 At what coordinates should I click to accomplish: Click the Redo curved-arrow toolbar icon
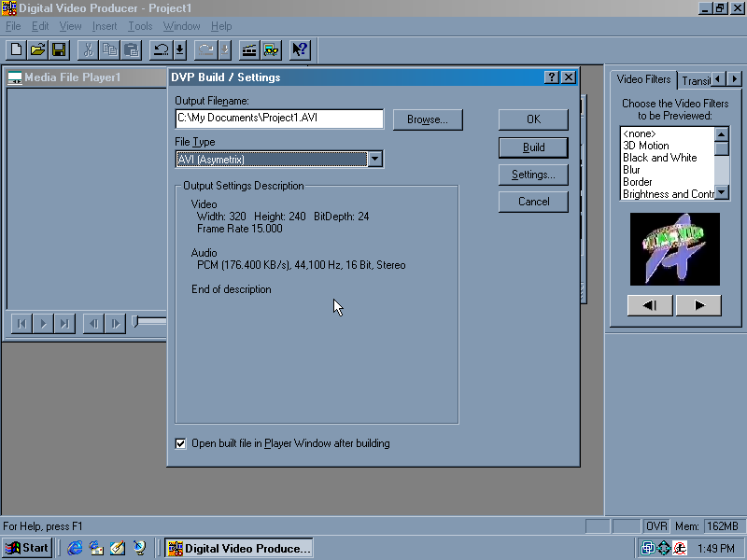click(206, 49)
